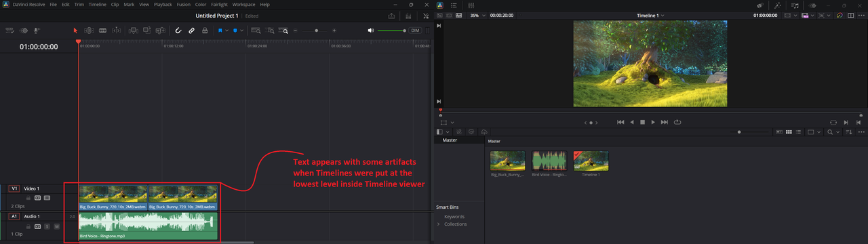868x244 pixels.
Task: Select the Keywords smart bin
Action: coord(454,216)
